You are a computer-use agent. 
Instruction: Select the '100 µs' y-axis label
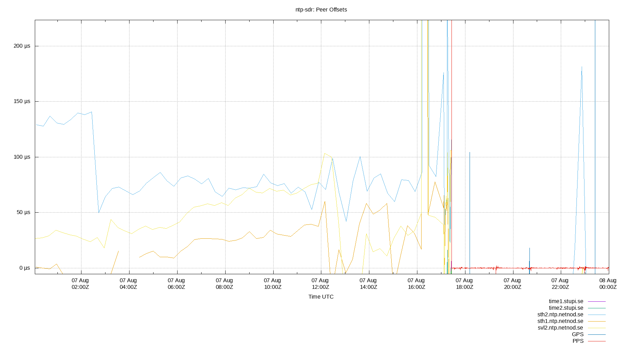pyautogui.click(x=22, y=157)
